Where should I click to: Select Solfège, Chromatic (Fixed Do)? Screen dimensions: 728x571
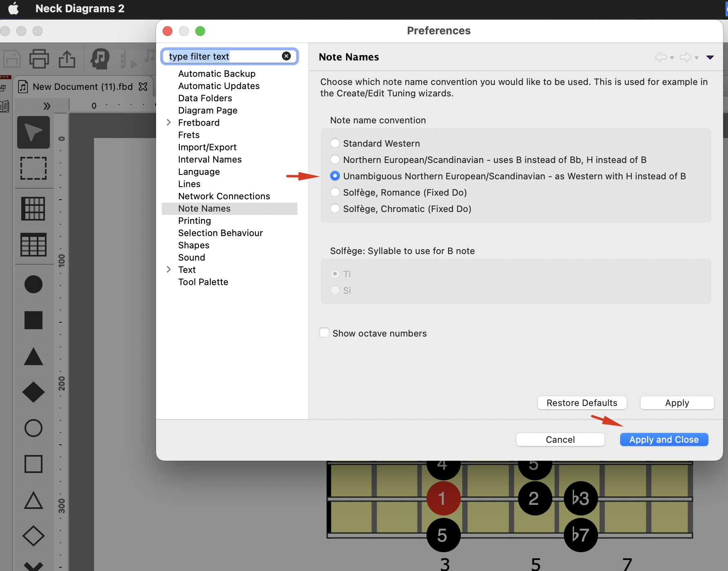pos(335,208)
